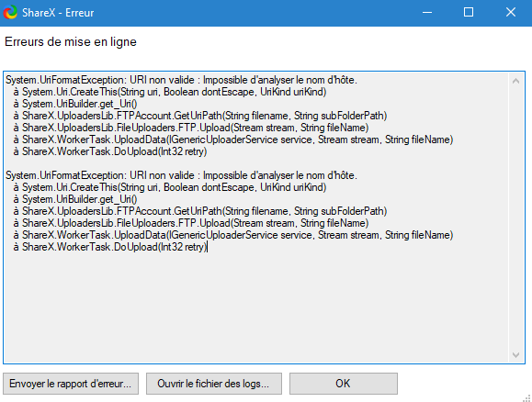Click first 'FTPAccount.GetUriPath' stack line
The height and width of the screenshot is (402, 532).
coord(200,116)
